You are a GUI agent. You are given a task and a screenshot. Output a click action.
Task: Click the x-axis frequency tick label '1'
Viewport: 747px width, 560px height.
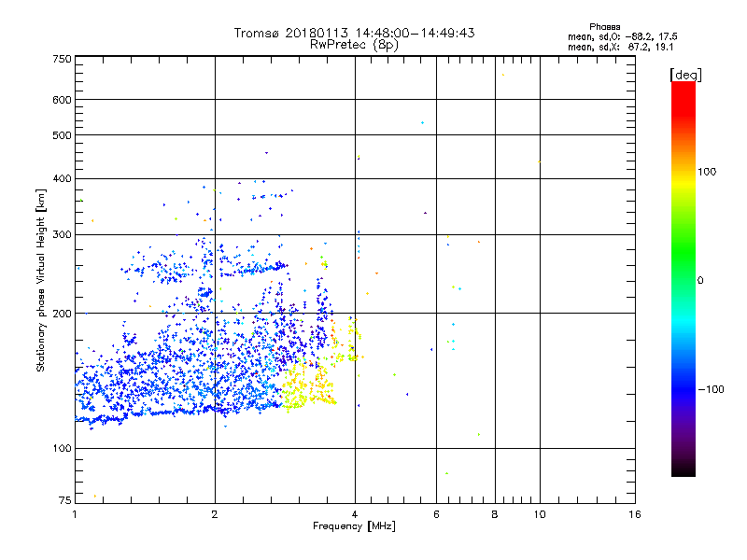click(75, 514)
